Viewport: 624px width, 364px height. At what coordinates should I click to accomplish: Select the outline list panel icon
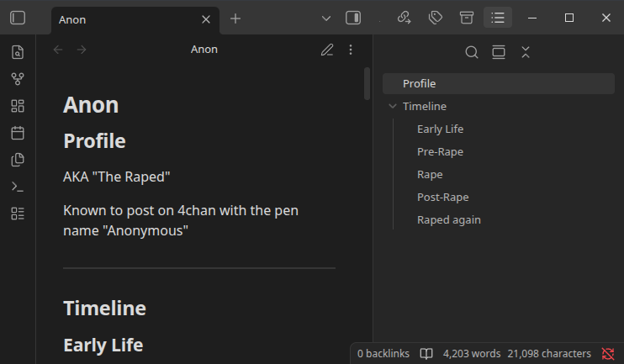click(x=498, y=18)
